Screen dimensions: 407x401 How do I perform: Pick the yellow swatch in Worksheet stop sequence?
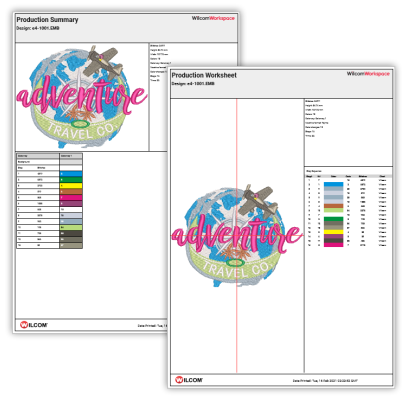[333, 232]
